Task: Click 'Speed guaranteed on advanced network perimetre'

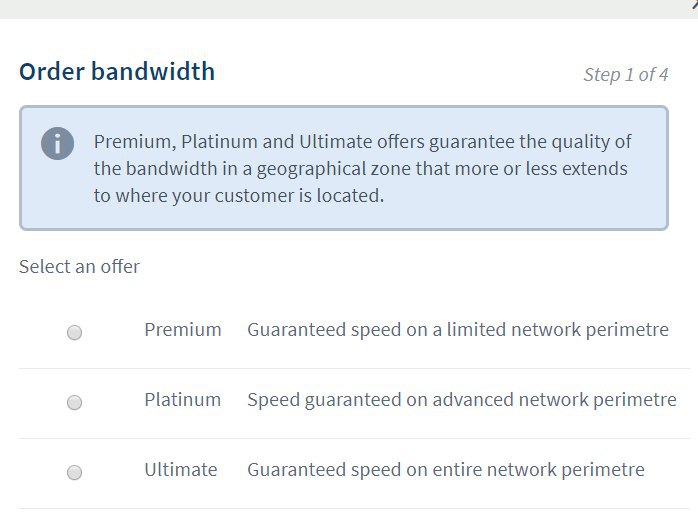Action: (x=462, y=400)
